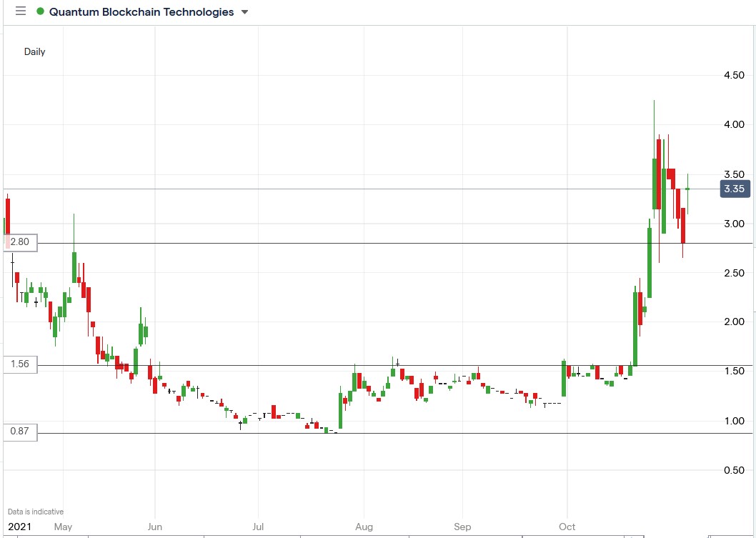Open the hamburger menu
The image size is (756, 538).
click(20, 11)
